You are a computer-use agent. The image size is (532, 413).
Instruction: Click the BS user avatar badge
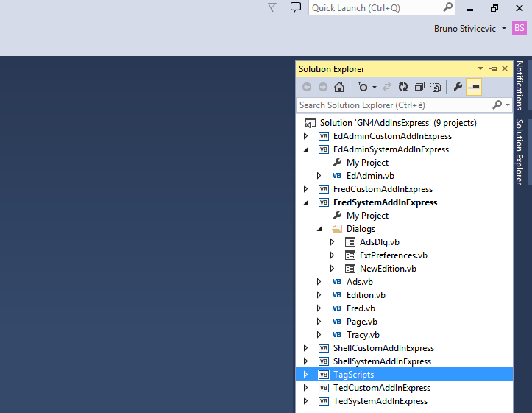pyautogui.click(x=519, y=28)
